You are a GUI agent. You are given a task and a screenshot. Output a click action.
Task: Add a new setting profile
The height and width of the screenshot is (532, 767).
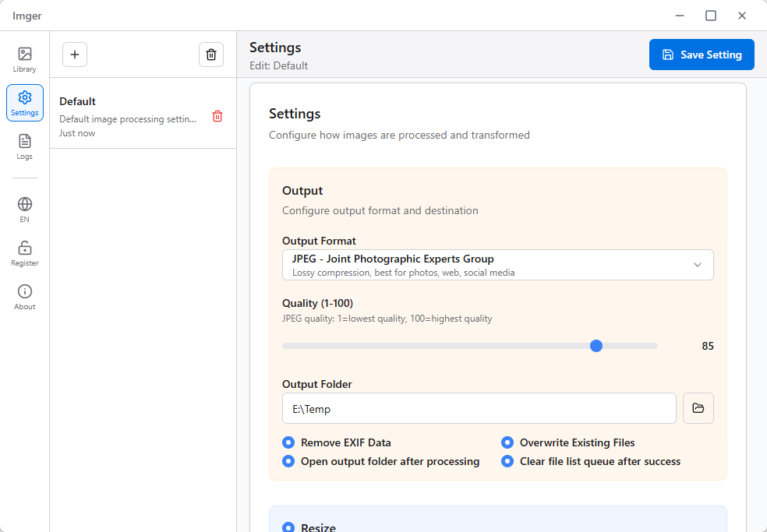(75, 55)
